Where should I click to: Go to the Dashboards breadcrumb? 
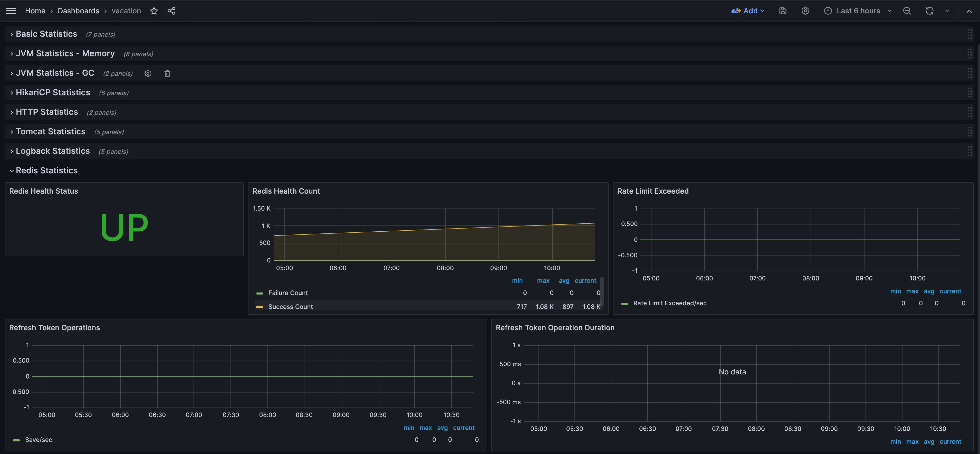pyautogui.click(x=78, y=11)
